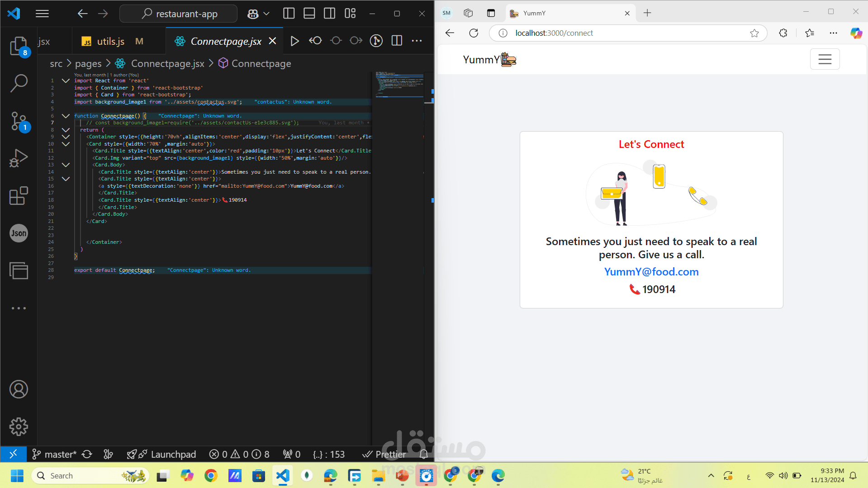Collapse the Container element at line 9
This screenshot has height=488, width=868.
(66, 137)
